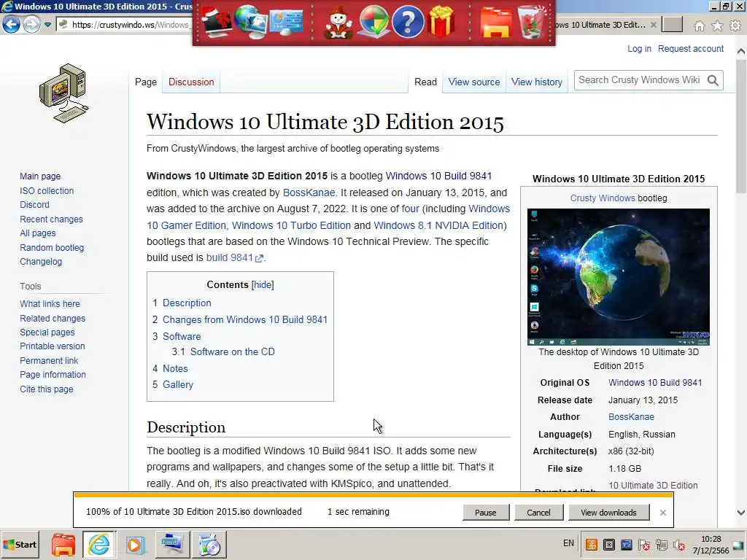Click the EN language indicator

coord(568,543)
